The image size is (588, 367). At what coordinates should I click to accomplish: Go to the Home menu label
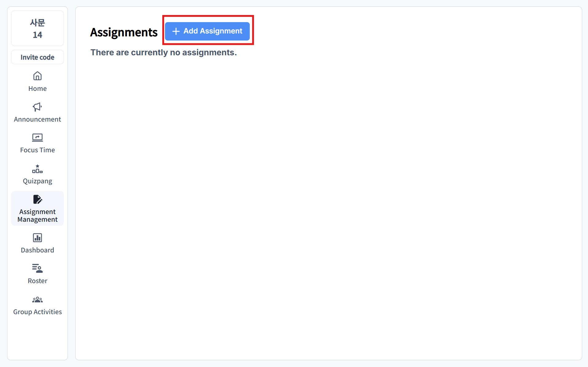37,89
